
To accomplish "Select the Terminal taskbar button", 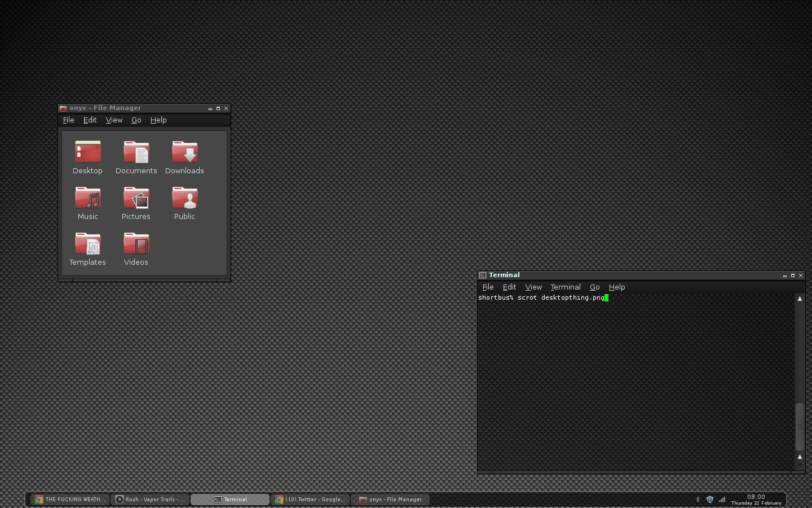I will click(230, 500).
